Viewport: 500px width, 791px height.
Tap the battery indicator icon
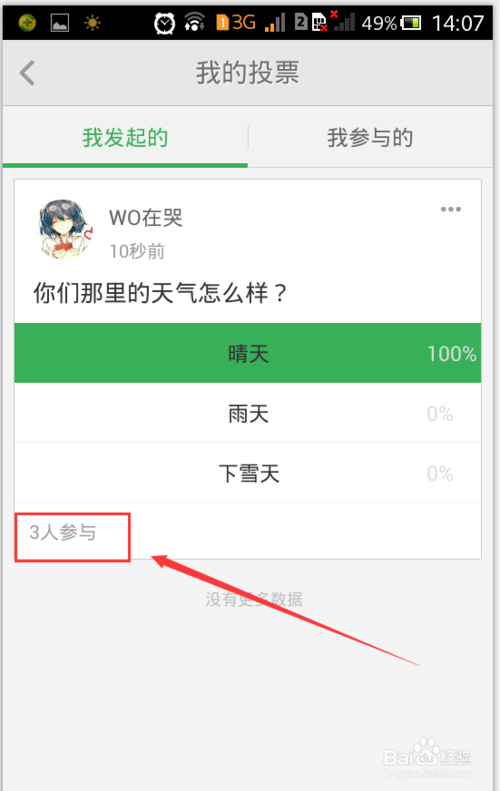pos(411,23)
